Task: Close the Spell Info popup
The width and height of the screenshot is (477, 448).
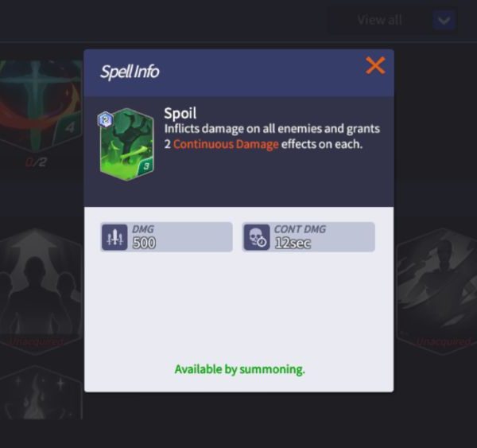Action: tap(375, 65)
